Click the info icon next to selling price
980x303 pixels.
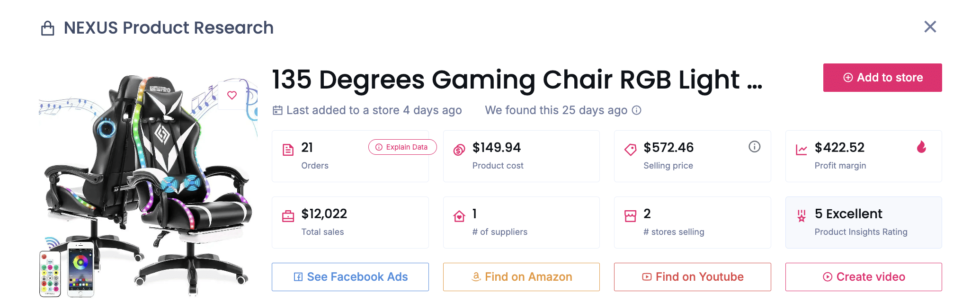754,147
